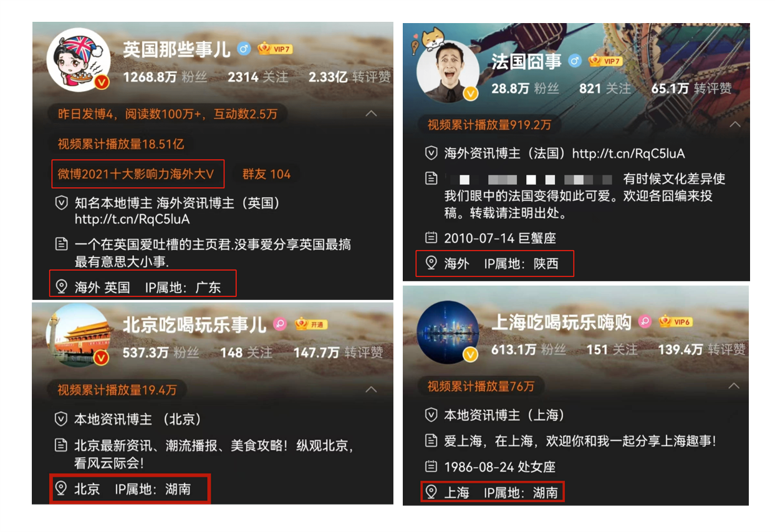This screenshot has width=775, height=532.
Task: Collapse the 法国囧事 profile info arrow
Action: coord(735,125)
